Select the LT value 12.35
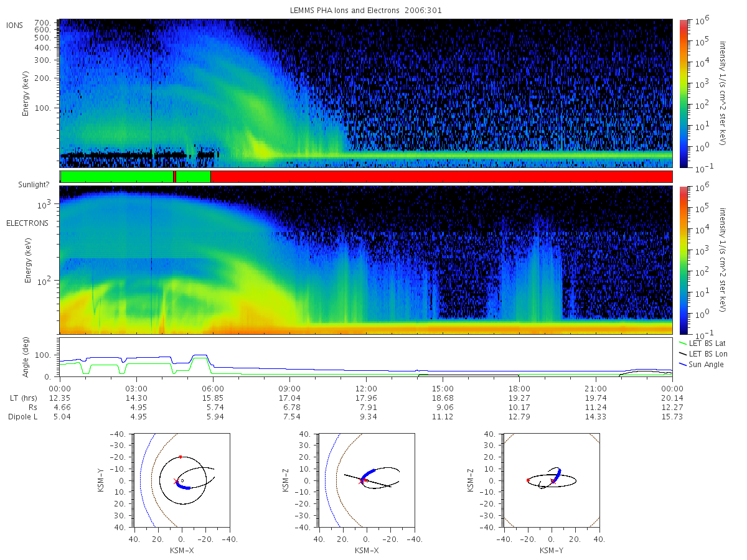Screen dimensions: 747x560 (x=60, y=398)
